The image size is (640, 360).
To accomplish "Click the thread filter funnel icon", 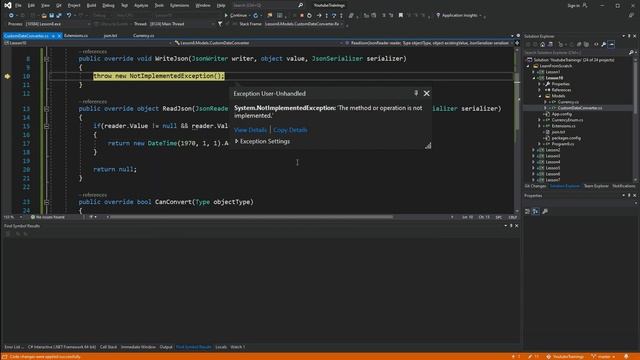I will click(x=220, y=24).
